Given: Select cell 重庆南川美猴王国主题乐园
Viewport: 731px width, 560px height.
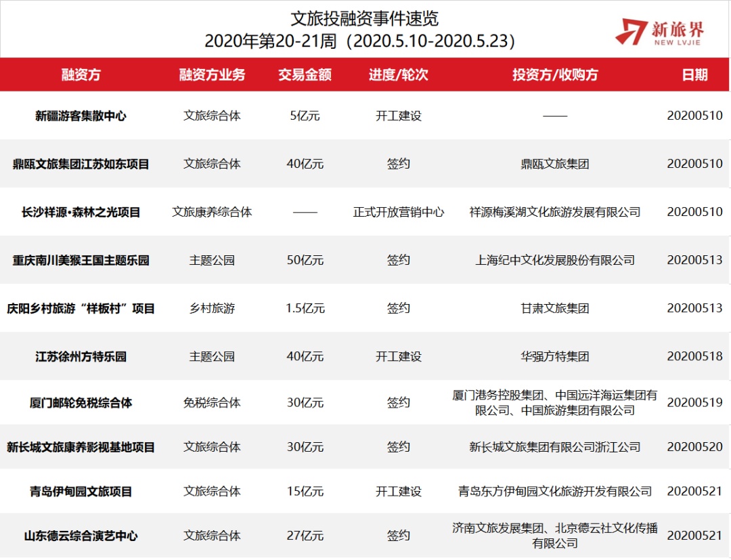Looking at the screenshot, I should 81,260.
